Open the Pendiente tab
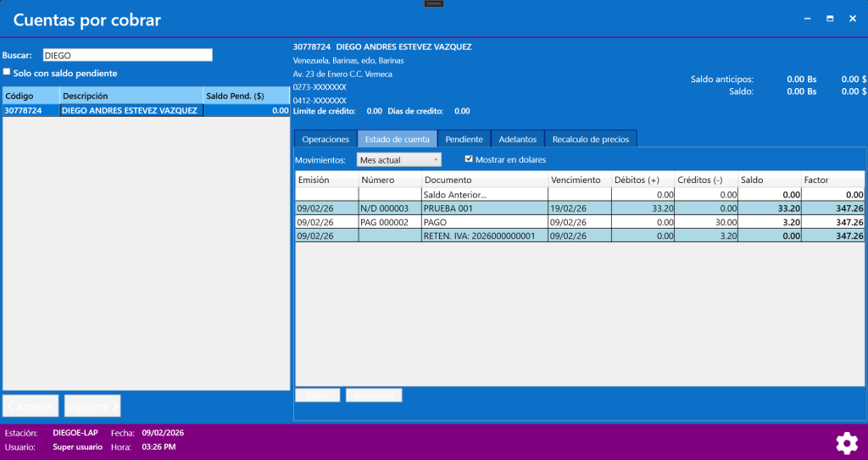The width and height of the screenshot is (868, 460). click(464, 139)
